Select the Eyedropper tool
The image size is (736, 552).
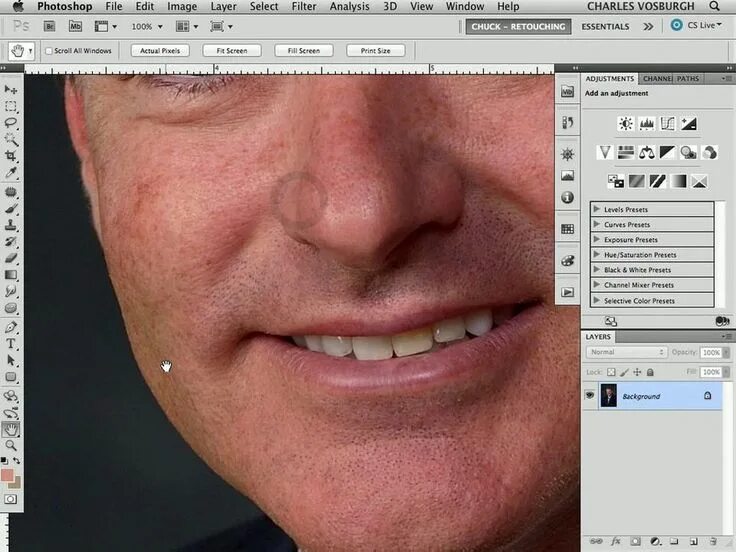coord(11,173)
